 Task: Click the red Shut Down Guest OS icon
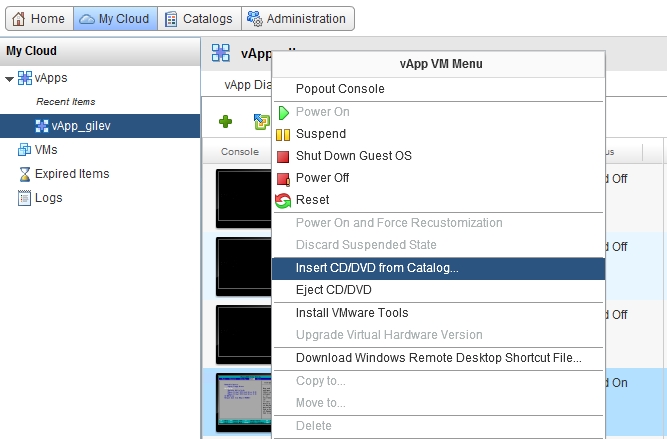click(283, 157)
